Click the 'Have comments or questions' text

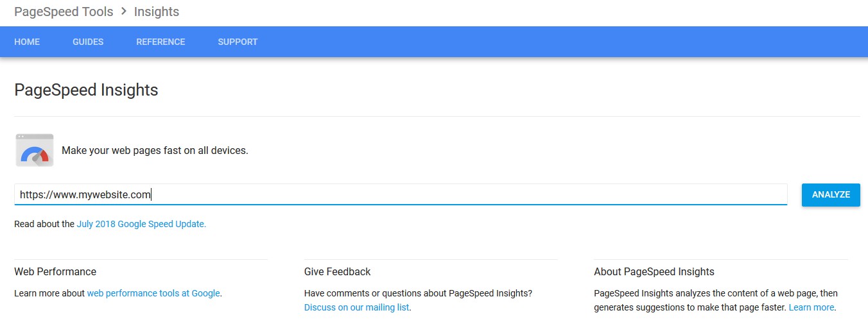tap(418, 293)
